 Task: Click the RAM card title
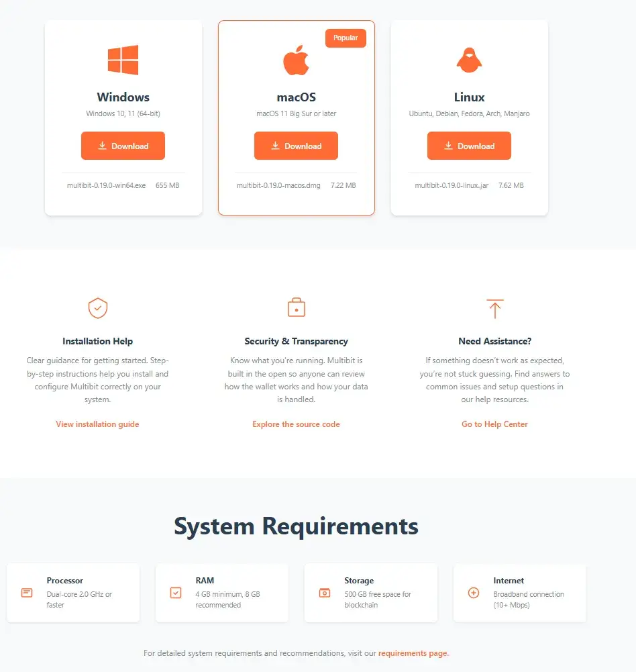205,581
